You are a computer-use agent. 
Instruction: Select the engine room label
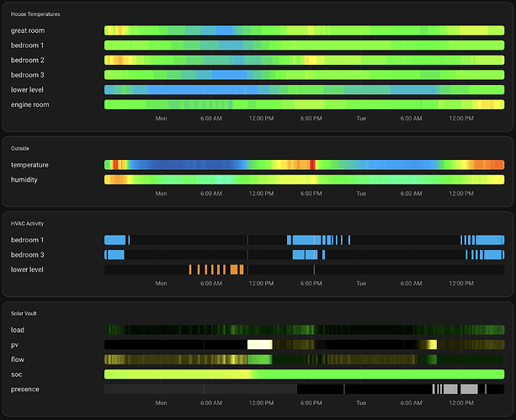click(30, 104)
